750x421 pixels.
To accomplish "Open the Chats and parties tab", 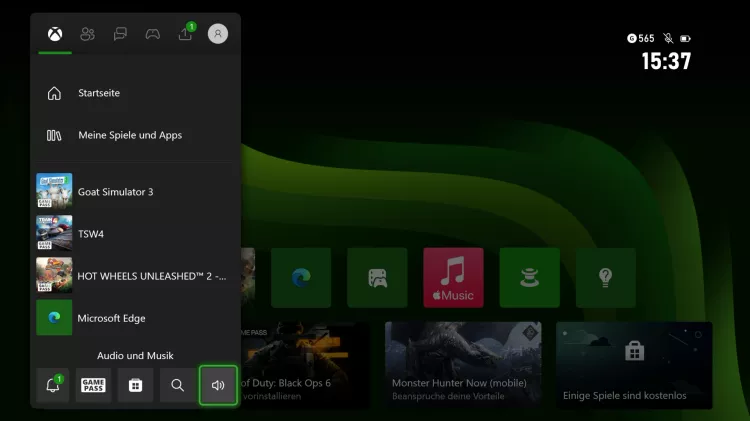I will [120, 34].
